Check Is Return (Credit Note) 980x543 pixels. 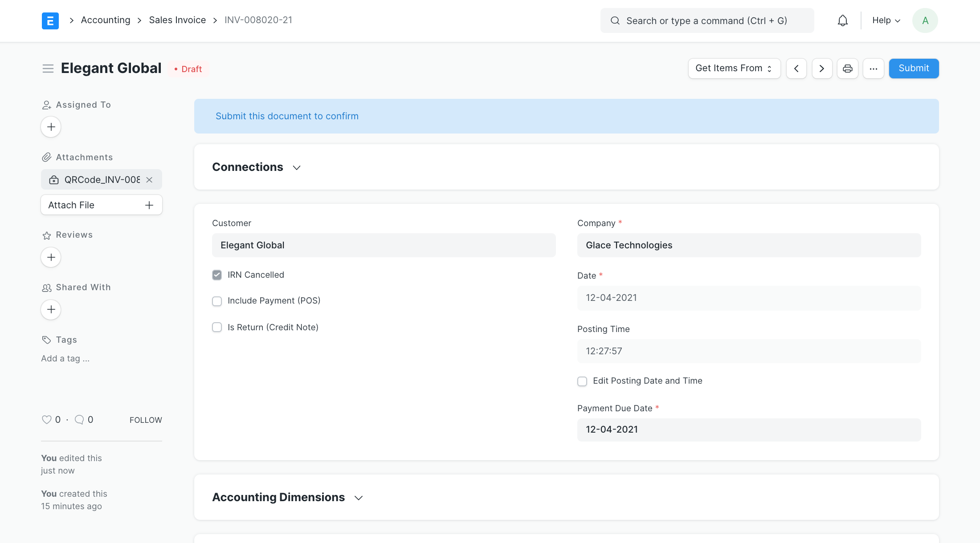217,328
